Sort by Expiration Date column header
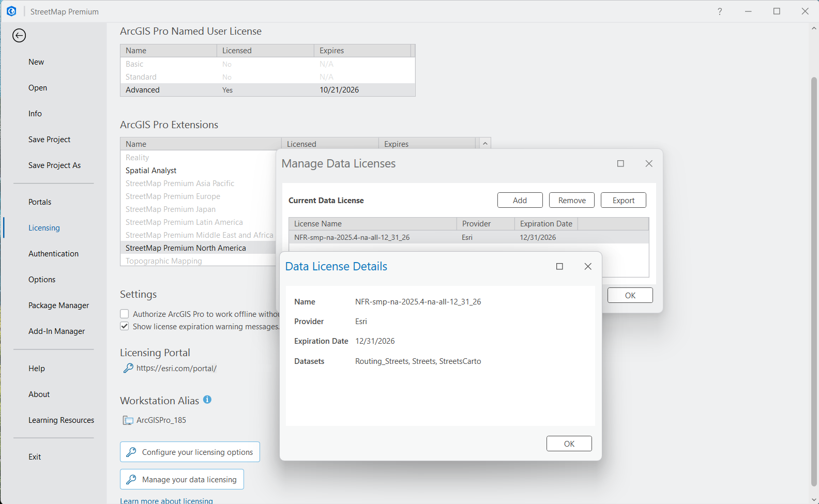819x504 pixels. [546, 224]
